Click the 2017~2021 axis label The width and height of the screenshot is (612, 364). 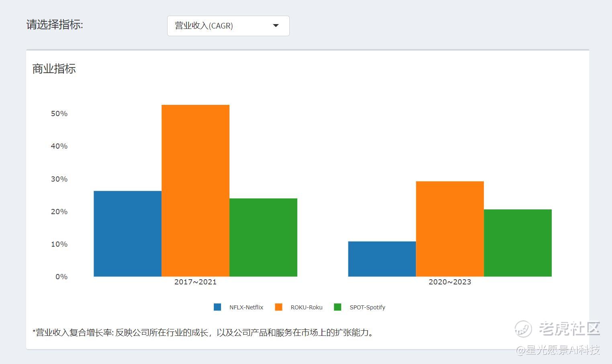(195, 282)
